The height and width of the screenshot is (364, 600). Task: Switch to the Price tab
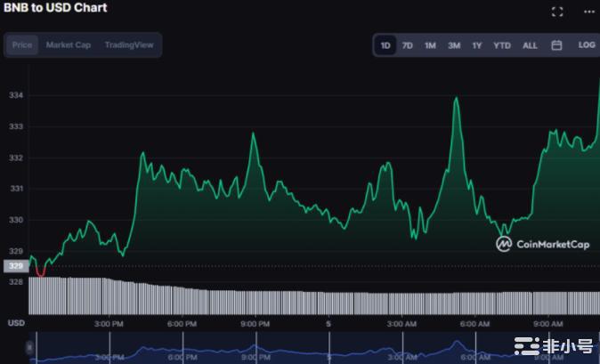pyautogui.click(x=22, y=45)
